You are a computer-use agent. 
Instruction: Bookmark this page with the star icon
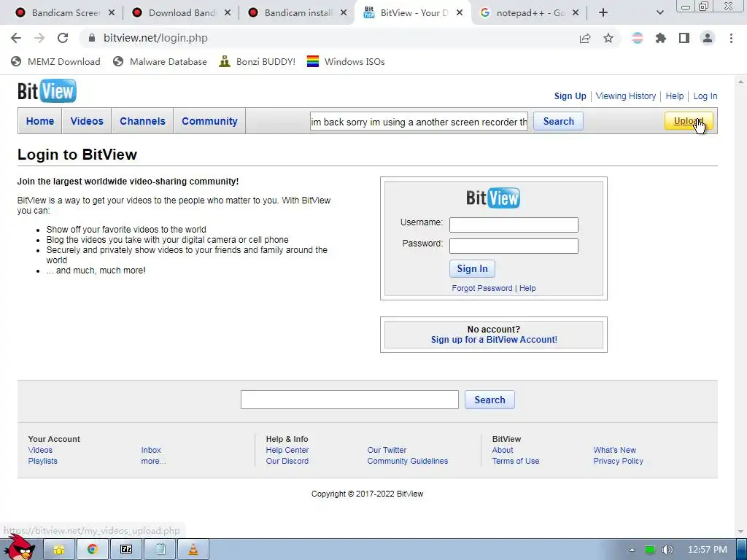(608, 38)
